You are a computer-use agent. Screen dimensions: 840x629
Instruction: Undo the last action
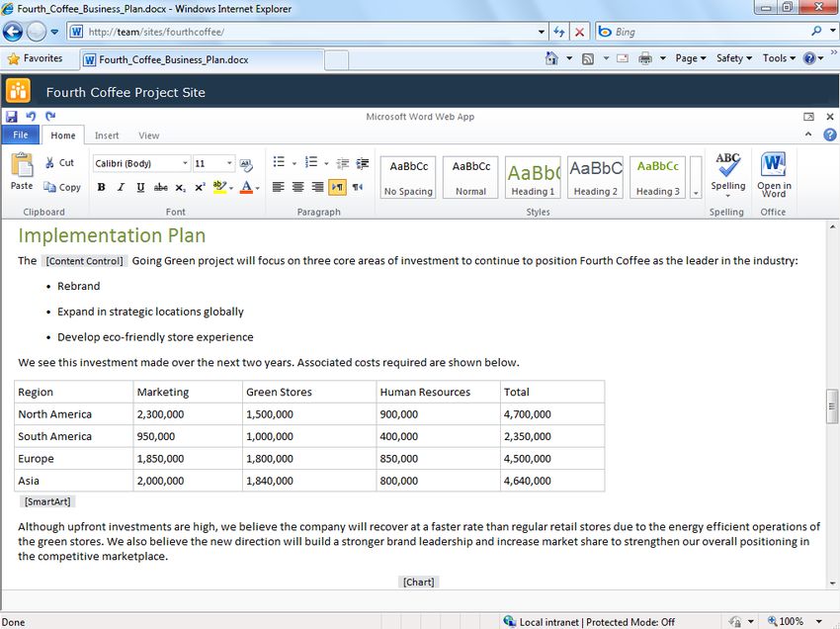coord(31,116)
